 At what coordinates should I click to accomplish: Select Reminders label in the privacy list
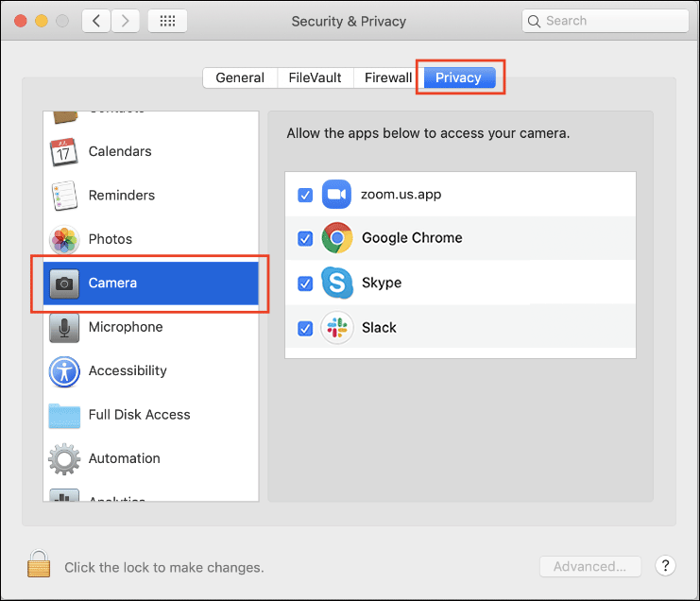point(122,195)
